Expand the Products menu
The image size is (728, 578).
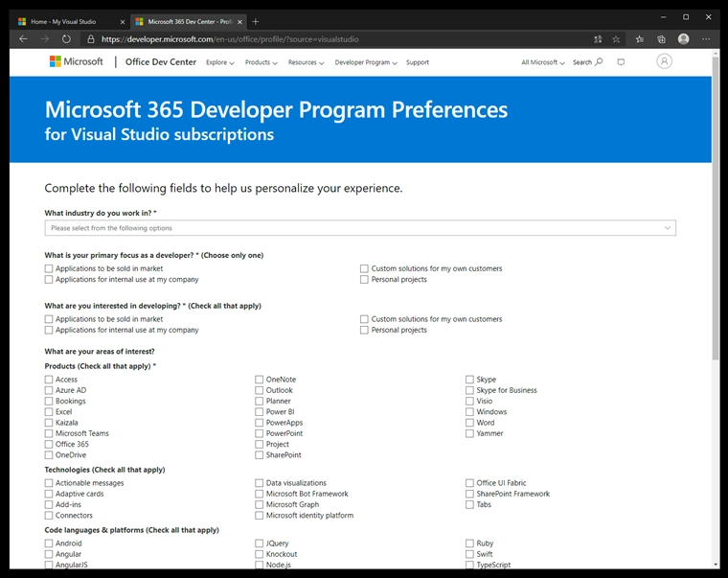click(x=261, y=62)
